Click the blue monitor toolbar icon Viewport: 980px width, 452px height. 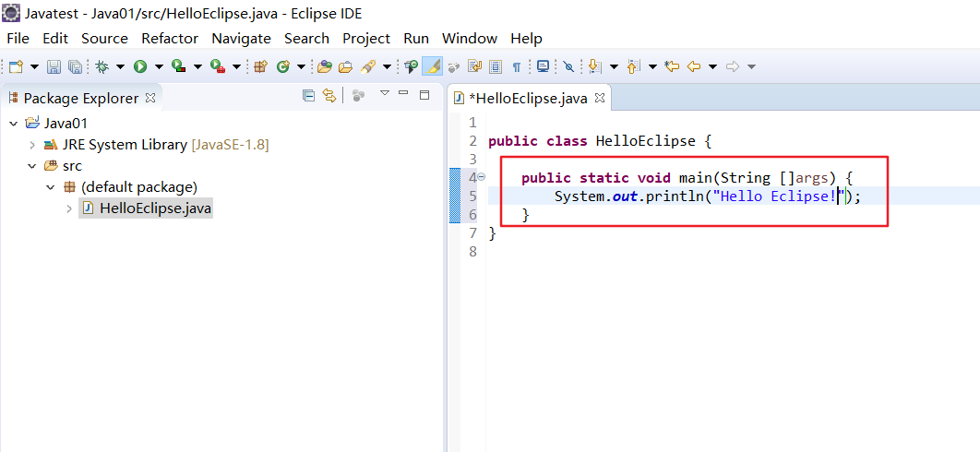tap(543, 66)
